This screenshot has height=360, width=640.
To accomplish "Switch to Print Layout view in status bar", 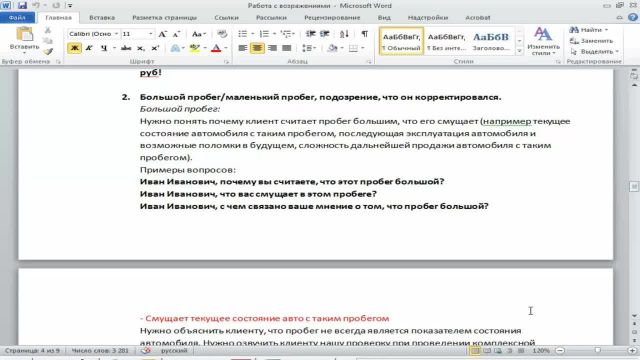I will [475, 351].
